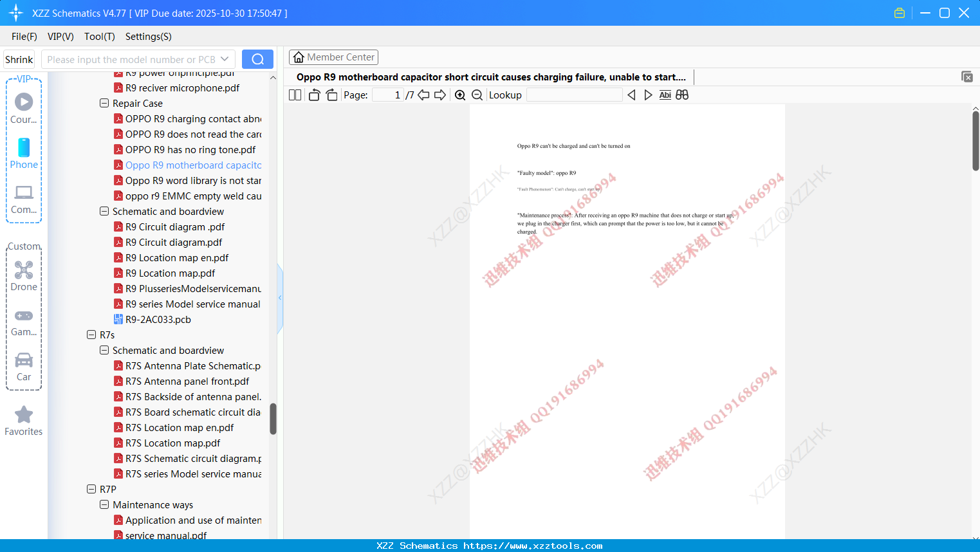Screen dimensions: 980x552
Task: Click the Shrink button
Action: [x=19, y=59]
